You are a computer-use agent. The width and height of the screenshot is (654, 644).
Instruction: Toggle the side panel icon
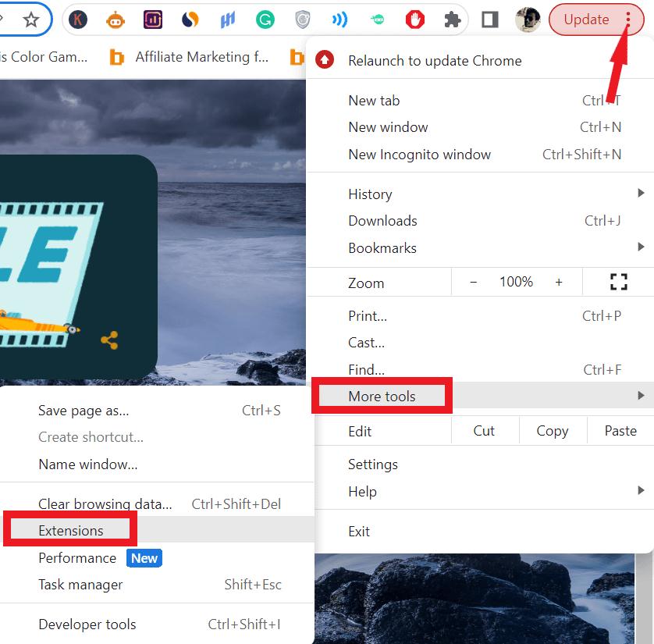(489, 20)
